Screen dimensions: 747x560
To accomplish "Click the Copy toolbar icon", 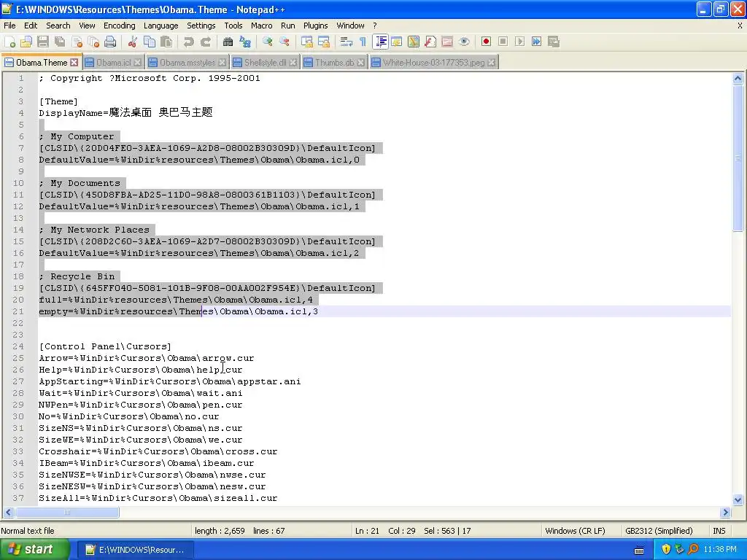I will point(149,42).
